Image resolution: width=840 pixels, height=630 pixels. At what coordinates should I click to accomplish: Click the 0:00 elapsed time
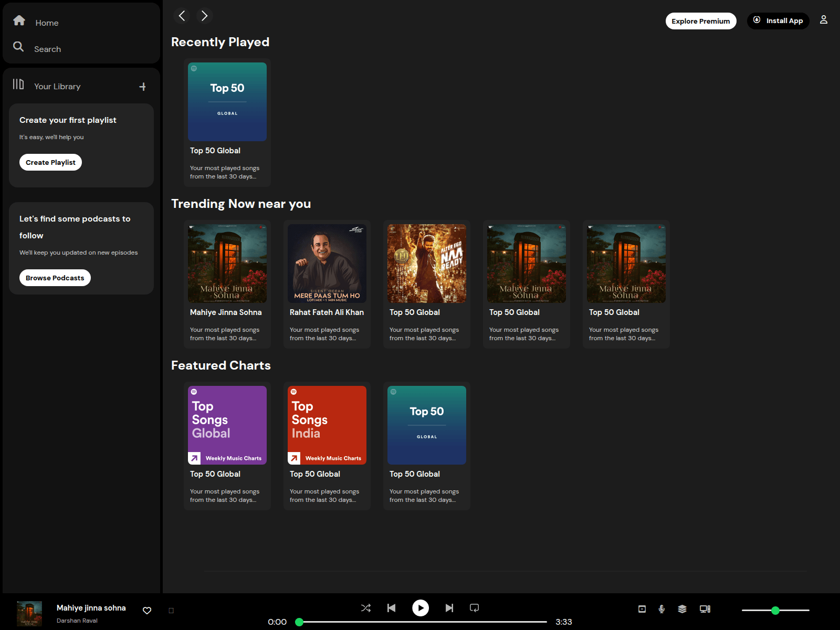(277, 622)
